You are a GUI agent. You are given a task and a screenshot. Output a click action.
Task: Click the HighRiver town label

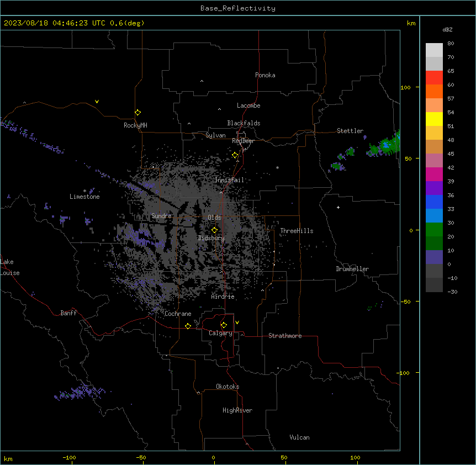tap(237, 410)
